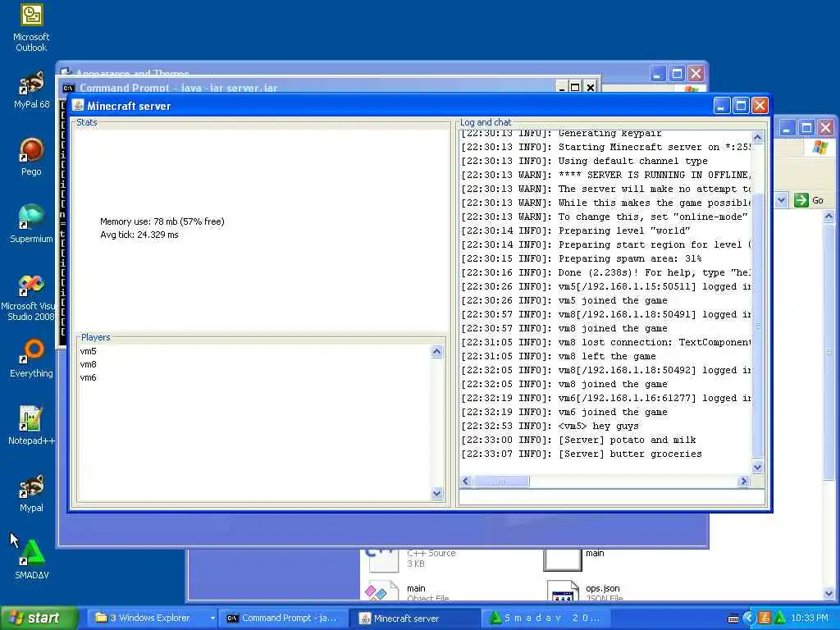Click the keyboard icon in the system tray
The image size is (840, 630).
pos(733,619)
